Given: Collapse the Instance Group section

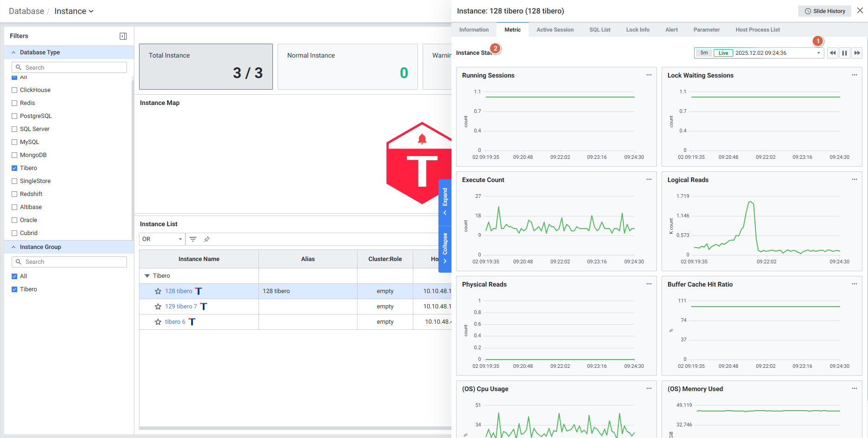Looking at the screenshot, I should click(x=13, y=247).
